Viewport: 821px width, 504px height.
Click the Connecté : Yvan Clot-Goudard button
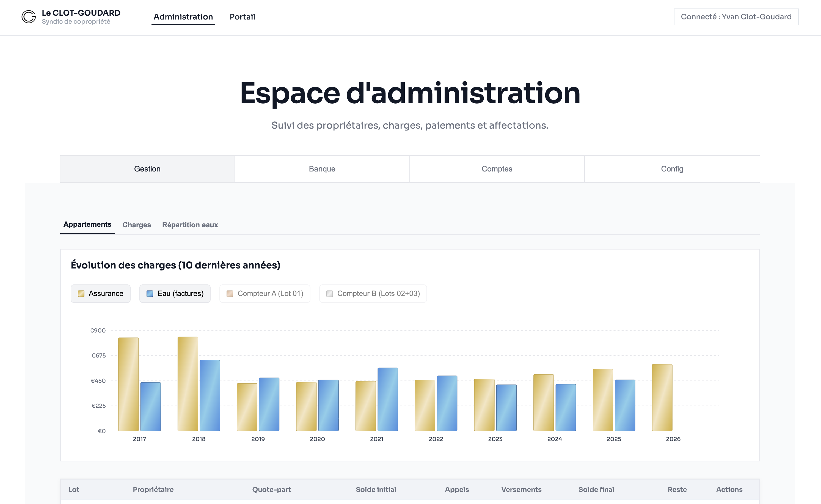(736, 17)
